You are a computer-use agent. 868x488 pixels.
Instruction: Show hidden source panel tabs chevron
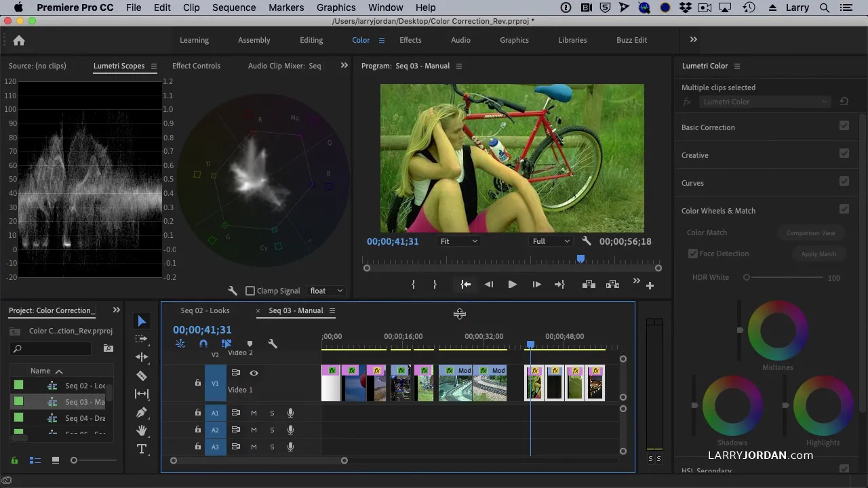click(344, 65)
